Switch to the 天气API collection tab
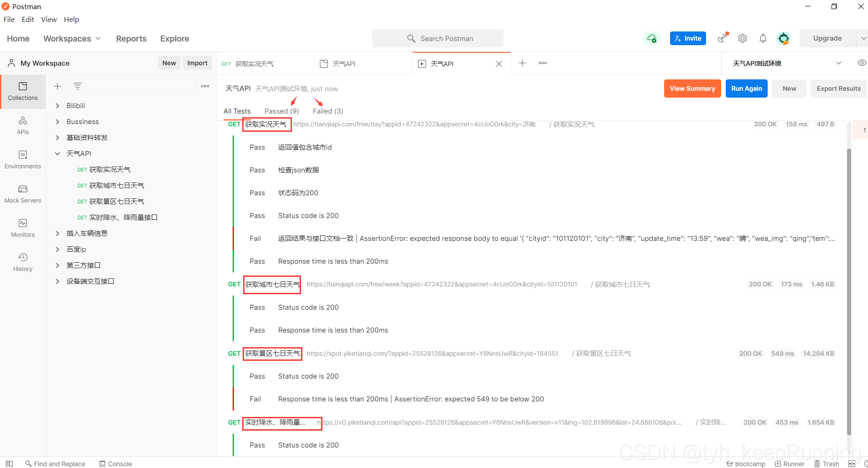 364,64
